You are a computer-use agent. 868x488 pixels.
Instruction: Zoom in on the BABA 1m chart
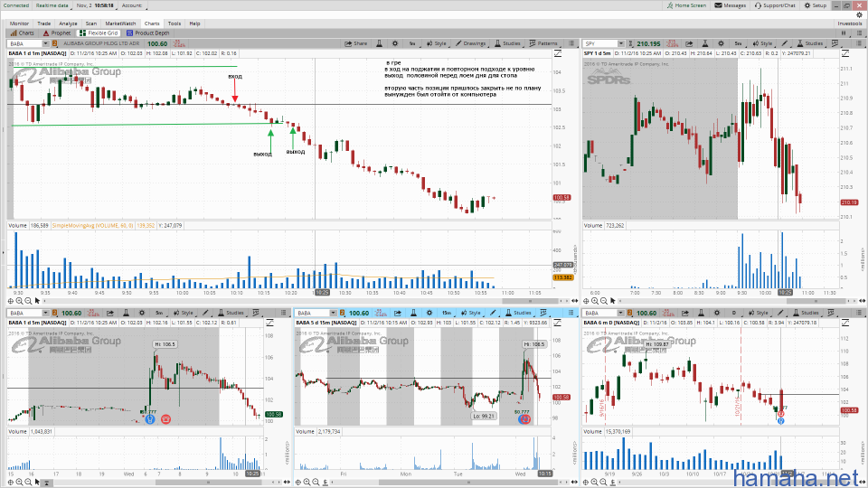(x=19, y=301)
